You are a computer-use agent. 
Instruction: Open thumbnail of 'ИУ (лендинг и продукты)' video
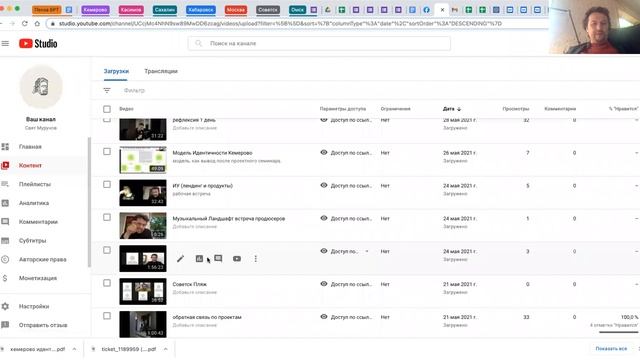click(143, 193)
